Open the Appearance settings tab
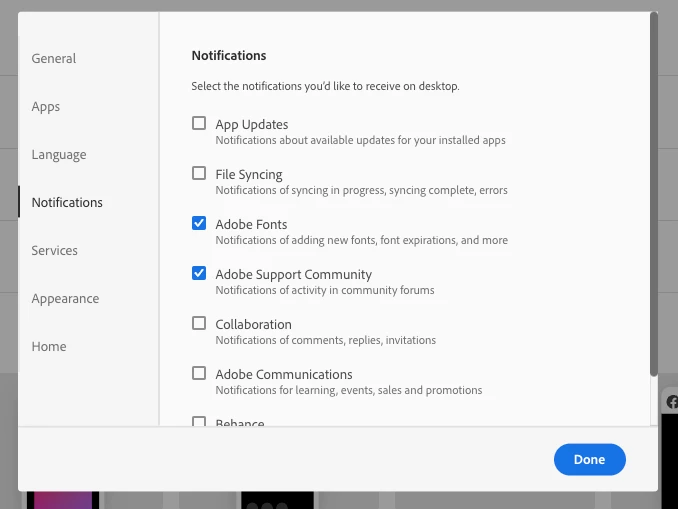 tap(65, 298)
